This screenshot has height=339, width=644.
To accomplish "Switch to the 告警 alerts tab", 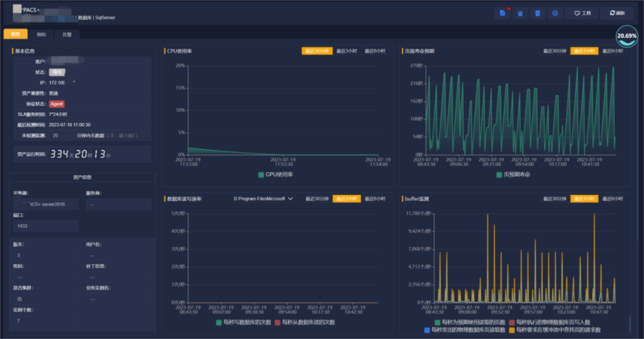I will click(x=67, y=35).
